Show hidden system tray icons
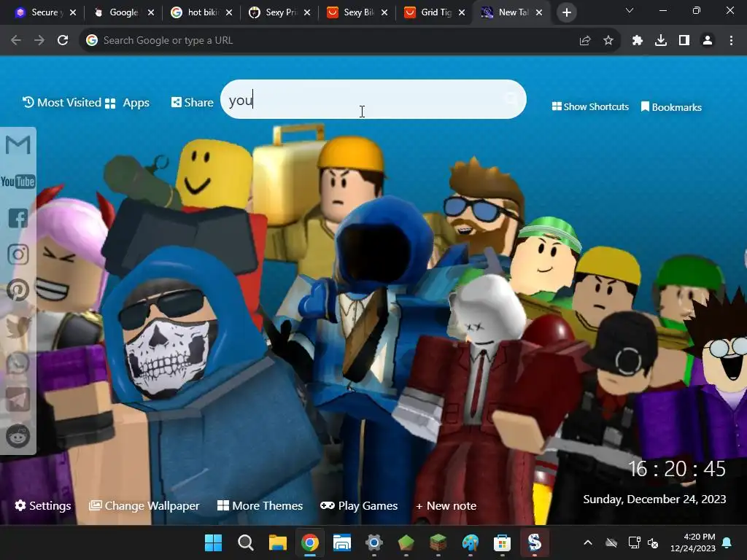Screen dimensions: 747x560 [588, 542]
